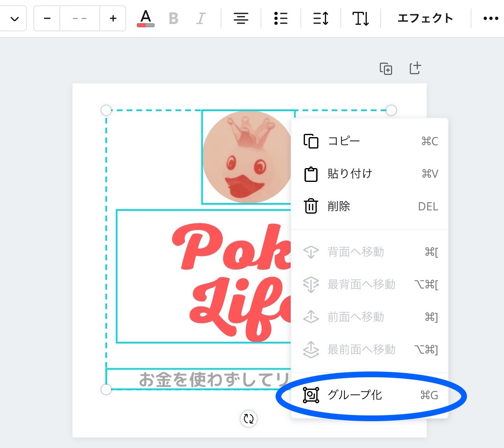Click the add new page icon
Viewport: 504px width, 448px height.
tap(415, 68)
